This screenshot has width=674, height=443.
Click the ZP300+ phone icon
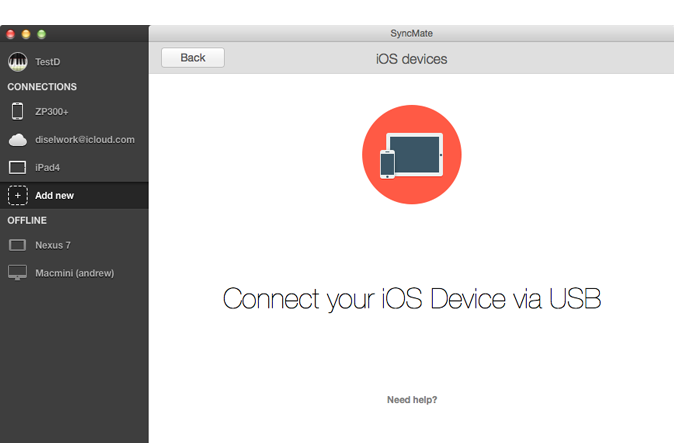pos(18,111)
